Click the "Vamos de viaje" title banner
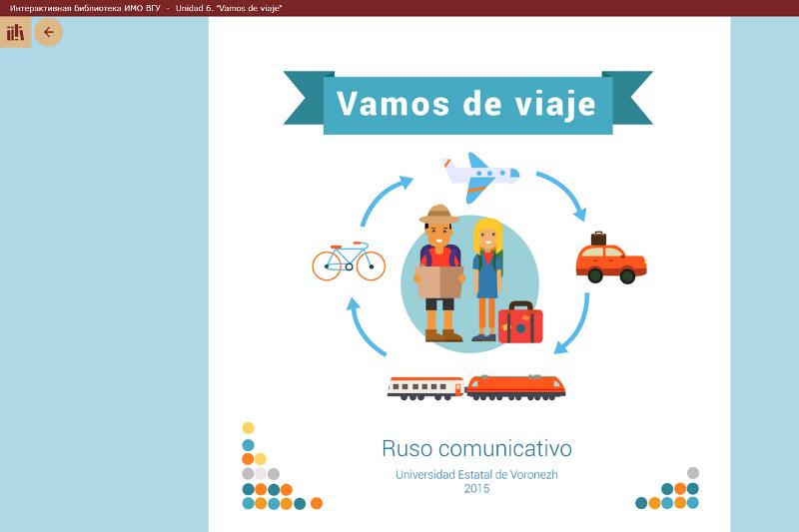The width and height of the screenshot is (799, 532). coord(467,103)
